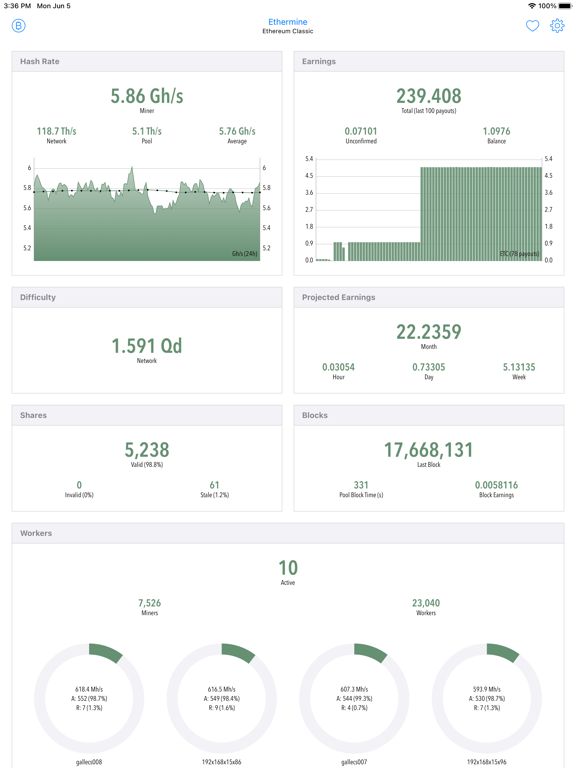Tap the Hash Rate section header
Screen dimensions: 576x768
(147, 61)
